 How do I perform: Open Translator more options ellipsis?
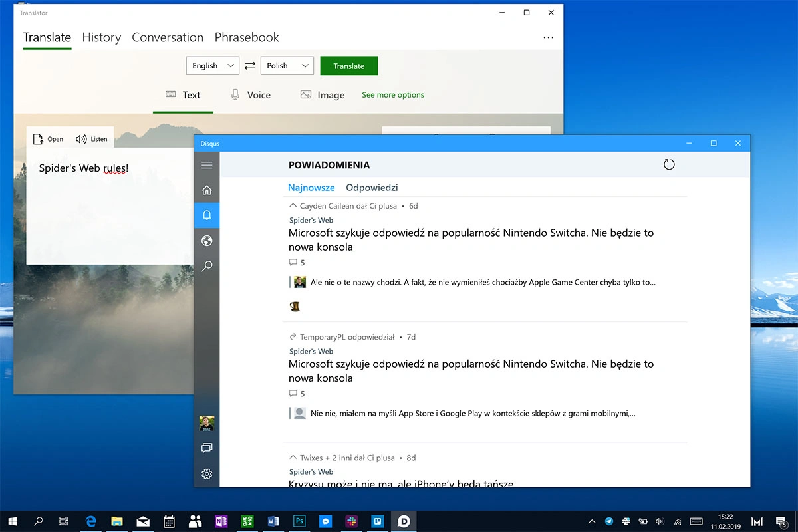click(x=549, y=37)
